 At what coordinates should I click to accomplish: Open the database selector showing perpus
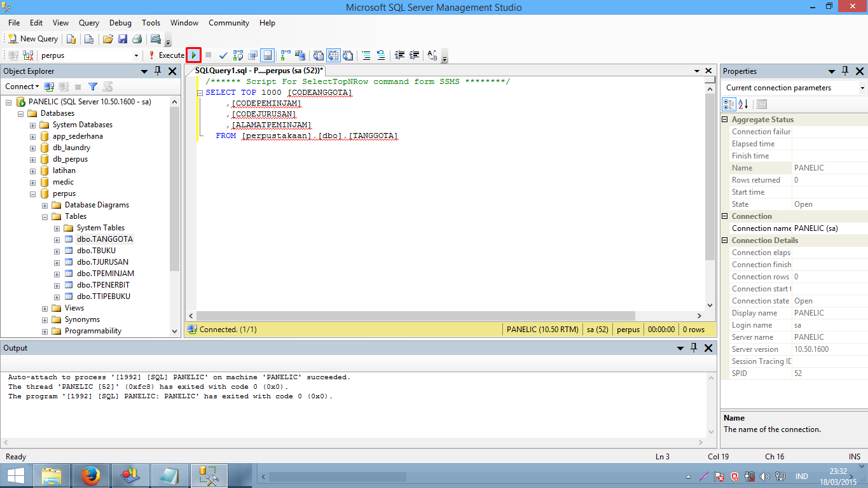136,55
